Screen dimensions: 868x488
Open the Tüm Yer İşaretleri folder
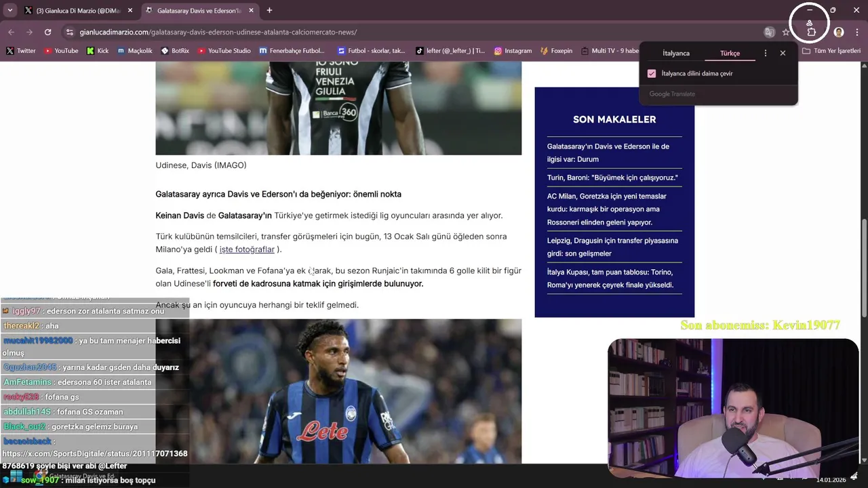[x=831, y=51]
